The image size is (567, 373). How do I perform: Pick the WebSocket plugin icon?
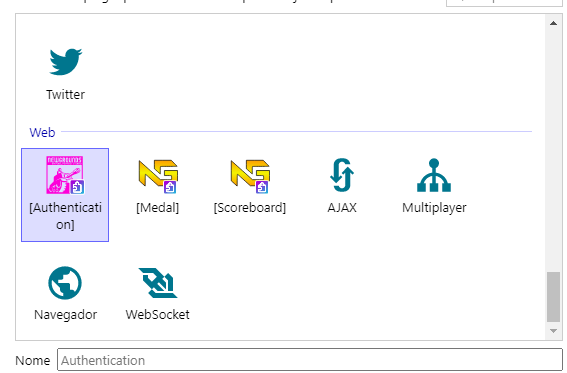click(158, 283)
